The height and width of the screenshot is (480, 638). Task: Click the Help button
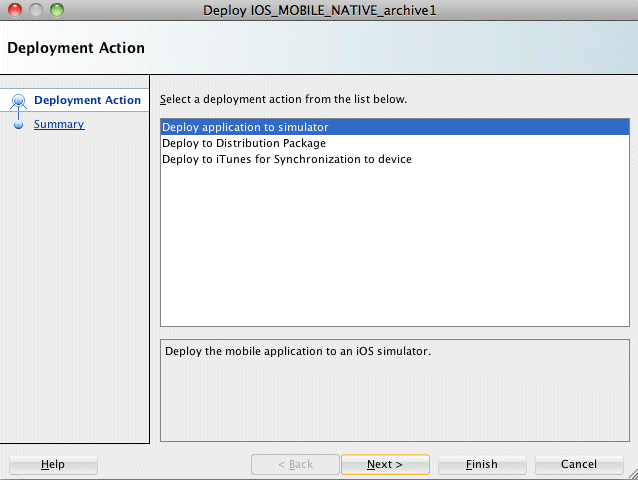[53, 464]
